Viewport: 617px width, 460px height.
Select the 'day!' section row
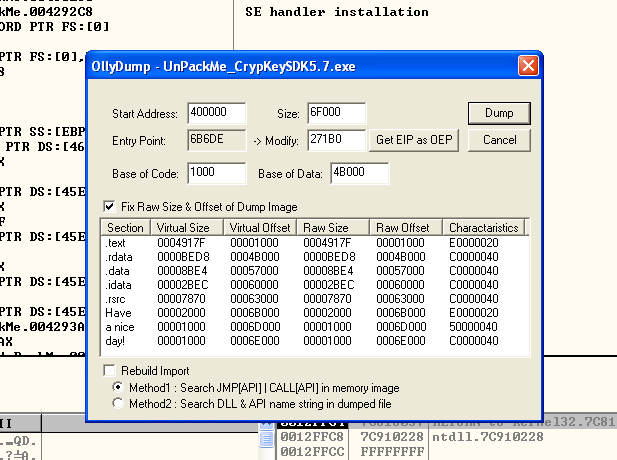click(x=315, y=341)
